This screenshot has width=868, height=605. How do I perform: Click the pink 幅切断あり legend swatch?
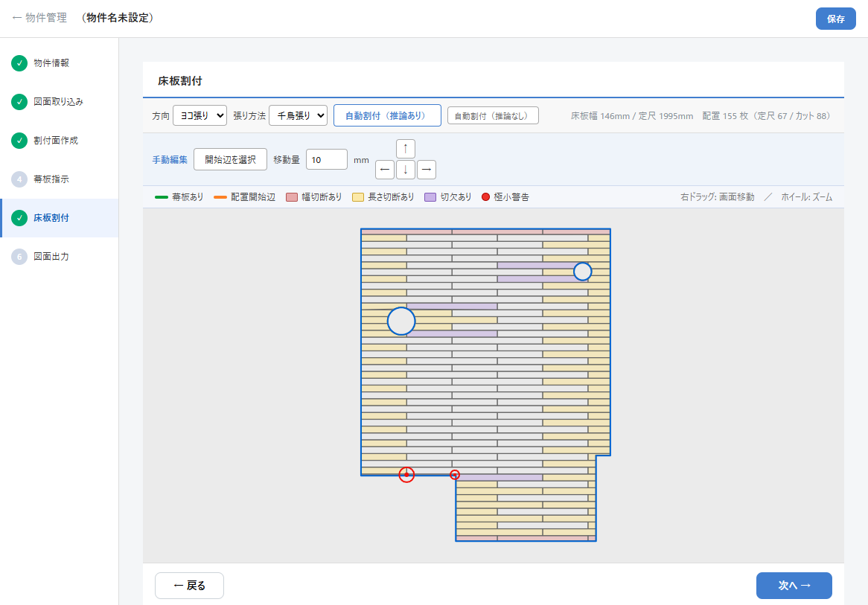click(x=292, y=197)
